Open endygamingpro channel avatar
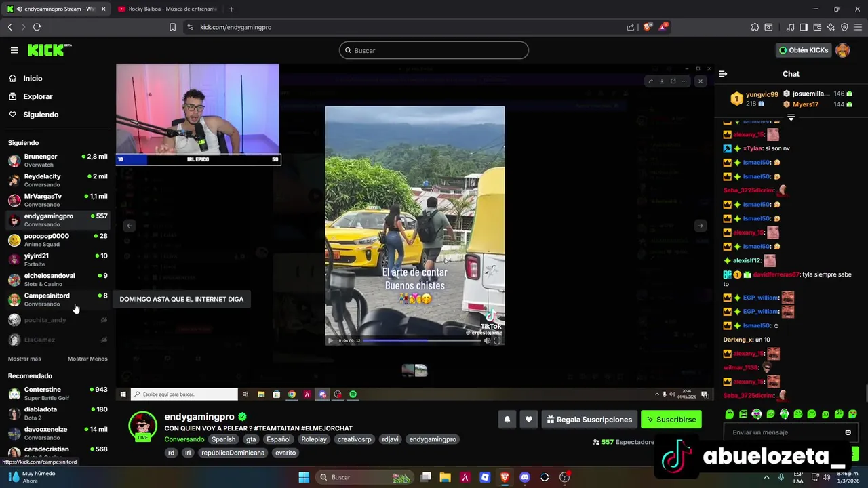 coord(143,426)
